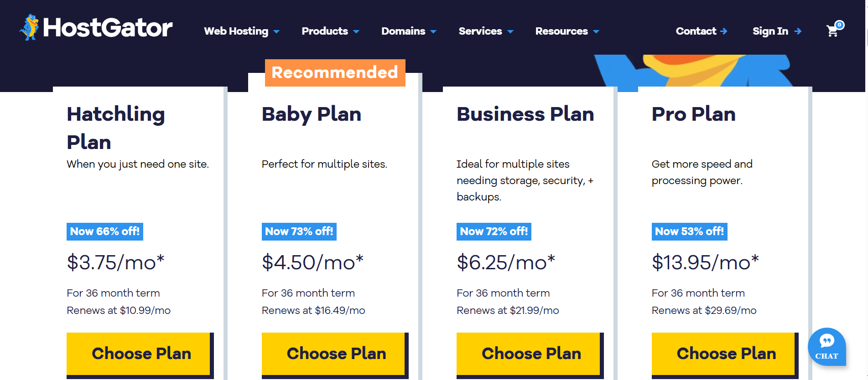Open the live chat bubble
868x380 pixels.
pos(826,347)
